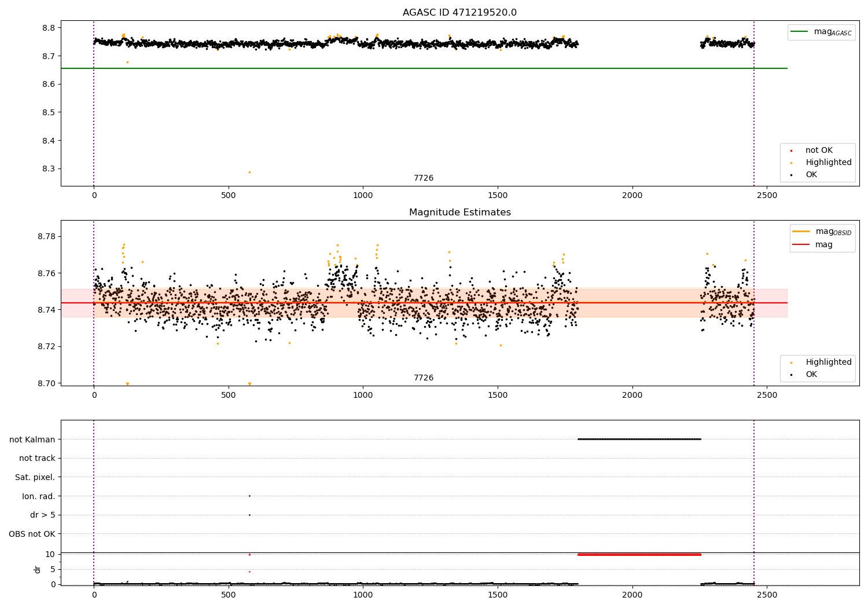
Task: Click the x-tick 2500 on bottom axis
Action: [767, 594]
